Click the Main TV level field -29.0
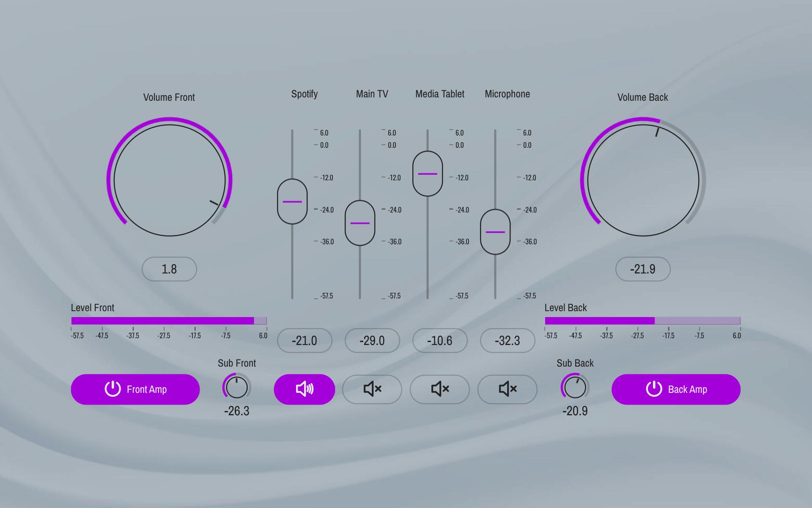The width and height of the screenshot is (812, 508). tap(372, 340)
